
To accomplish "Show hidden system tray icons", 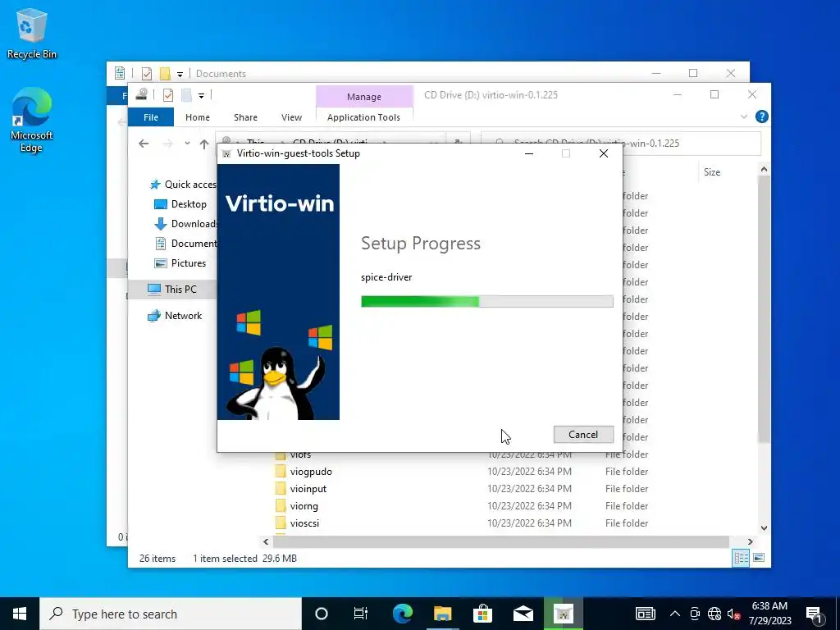I will coord(675,614).
